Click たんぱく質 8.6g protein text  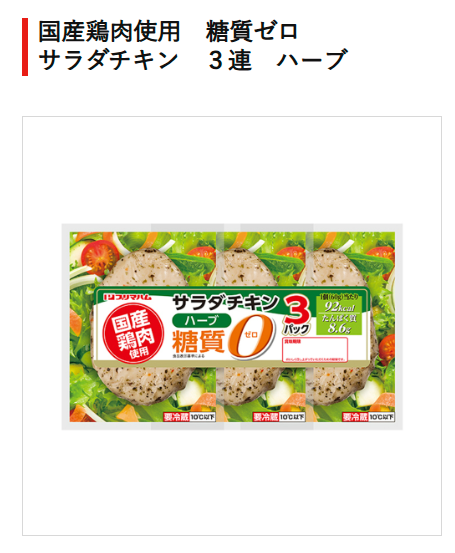pyautogui.click(x=339, y=324)
